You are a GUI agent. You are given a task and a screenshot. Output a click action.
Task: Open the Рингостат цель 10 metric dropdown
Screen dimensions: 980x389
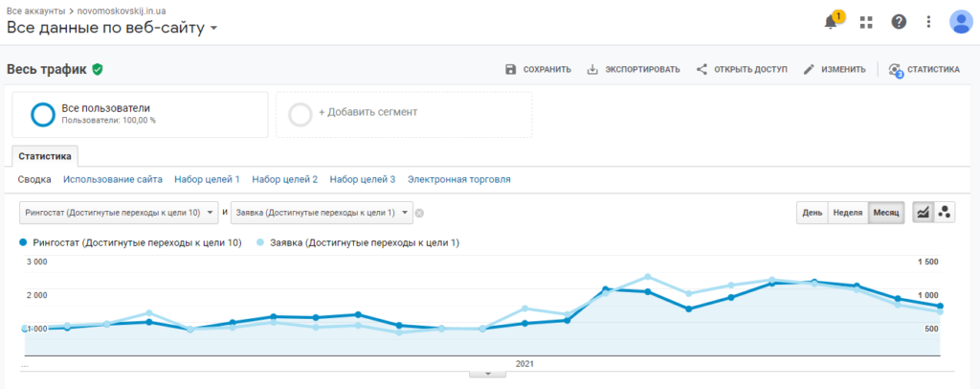tap(119, 213)
